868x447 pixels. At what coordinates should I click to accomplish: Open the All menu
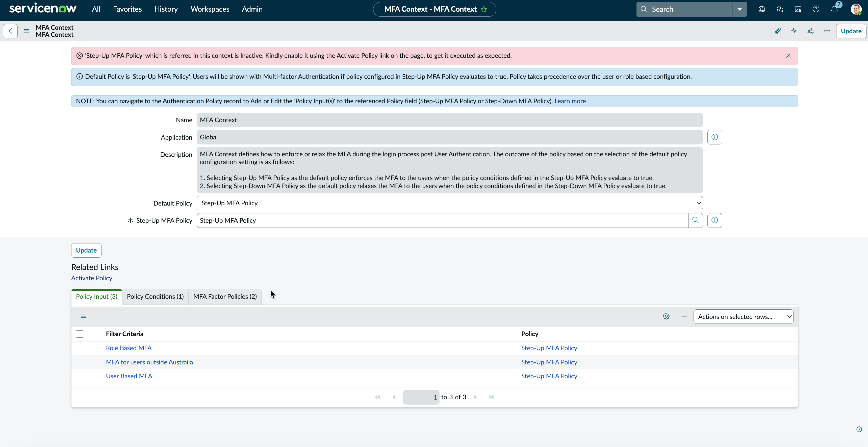pyautogui.click(x=96, y=9)
